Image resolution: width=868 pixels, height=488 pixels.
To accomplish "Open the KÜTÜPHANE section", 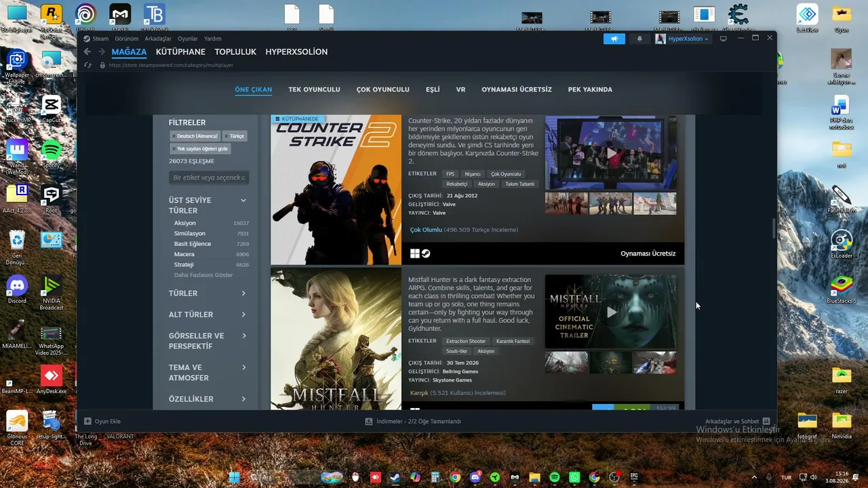I will click(x=180, y=52).
